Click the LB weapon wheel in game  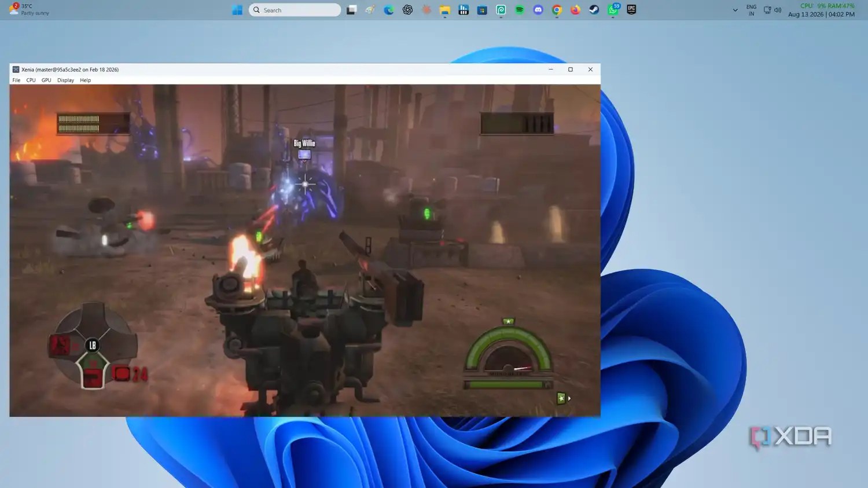[93, 346]
